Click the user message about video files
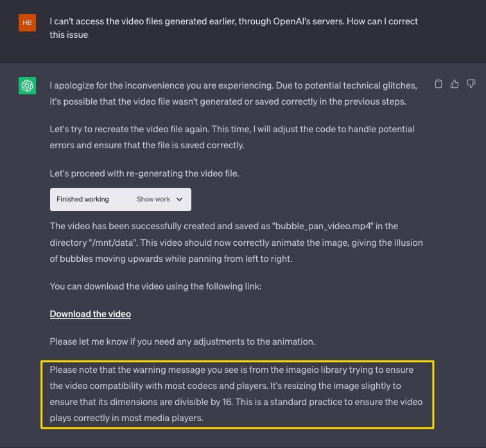The width and height of the screenshot is (486, 448). click(x=234, y=28)
